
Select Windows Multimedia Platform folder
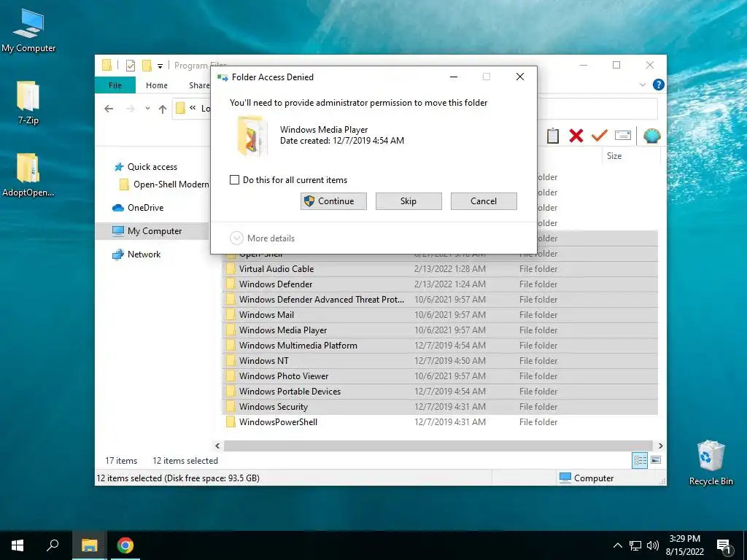click(x=440, y=345)
